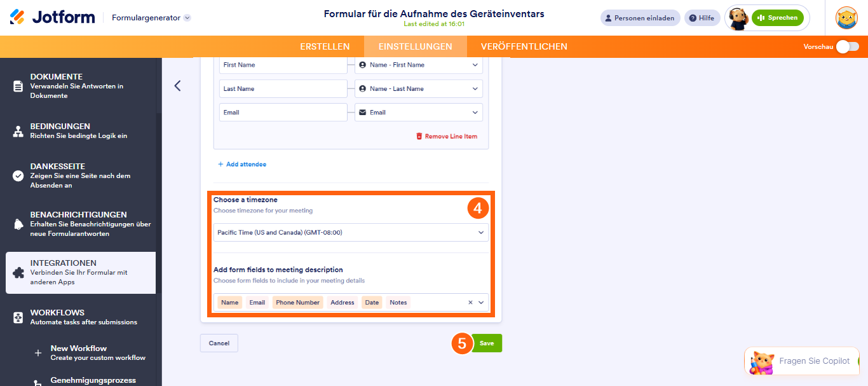This screenshot has height=386, width=868.
Task: Click the Jotform logo icon
Action: pyautogui.click(x=17, y=17)
